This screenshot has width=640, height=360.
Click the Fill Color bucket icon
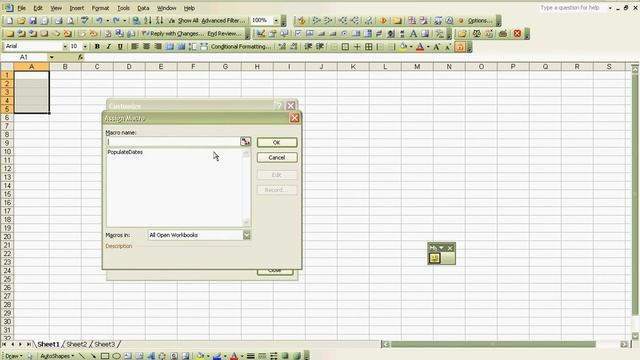point(403,47)
